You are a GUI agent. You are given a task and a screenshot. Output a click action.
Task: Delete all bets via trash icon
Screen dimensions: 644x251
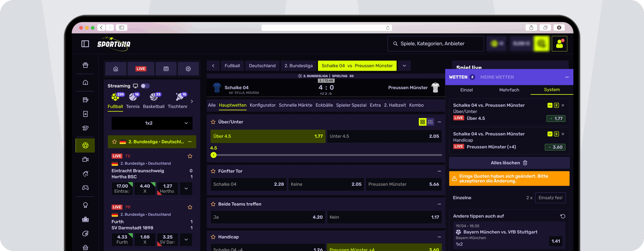pos(525,163)
